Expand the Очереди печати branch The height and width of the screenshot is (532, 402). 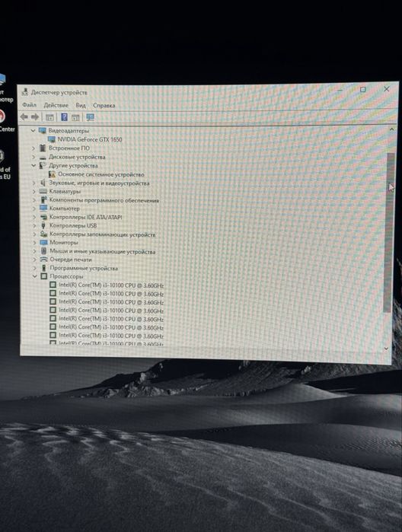click(x=34, y=260)
